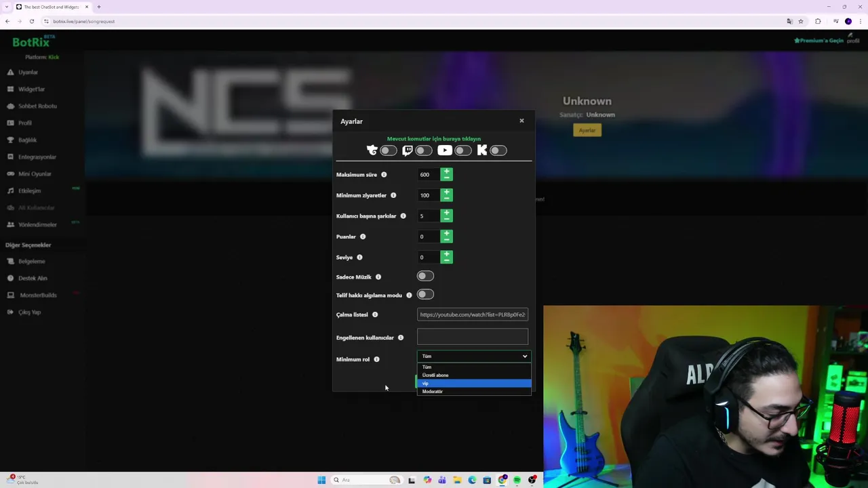Select vip role option
The height and width of the screenshot is (488, 868).
point(474,383)
